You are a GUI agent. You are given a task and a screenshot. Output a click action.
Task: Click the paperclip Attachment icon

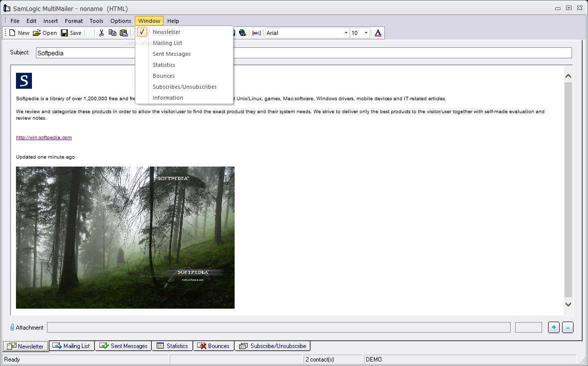click(x=12, y=328)
